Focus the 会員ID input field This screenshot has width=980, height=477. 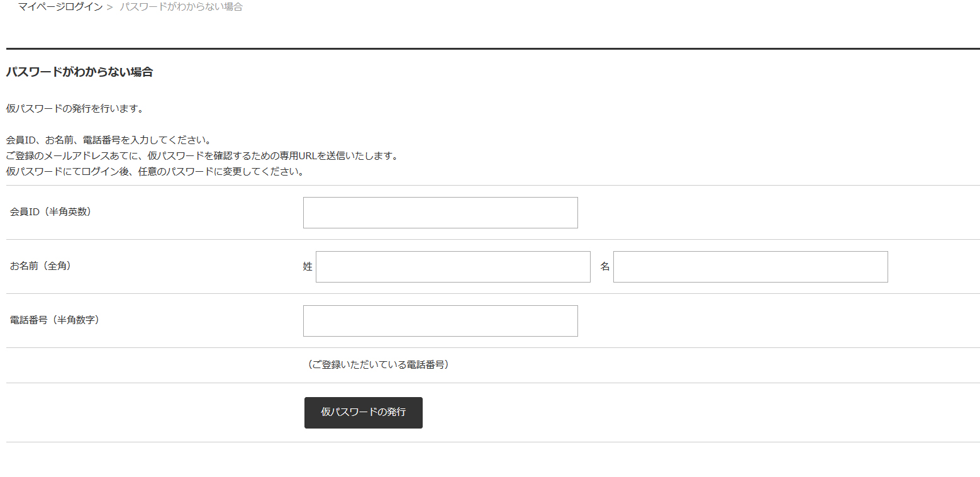click(x=440, y=213)
